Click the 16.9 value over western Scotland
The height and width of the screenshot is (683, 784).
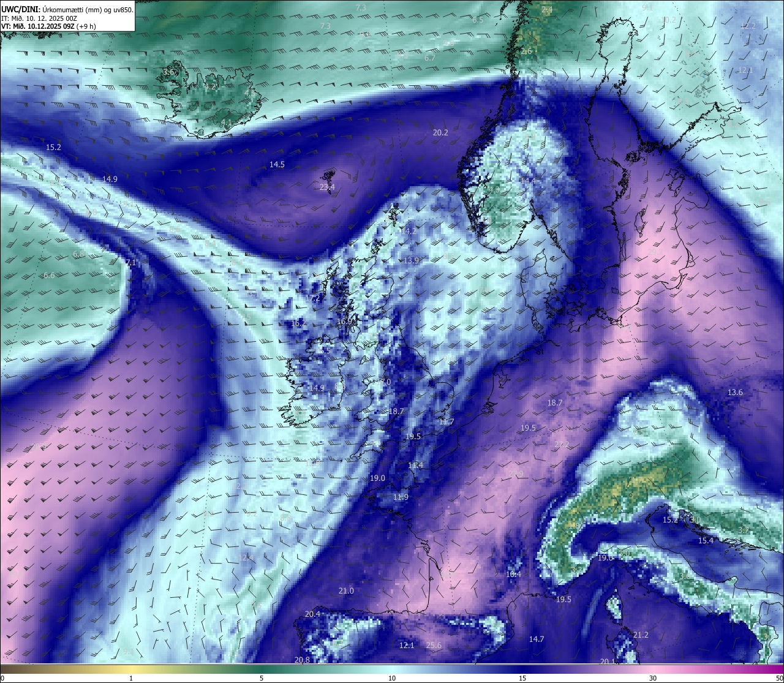[345, 322]
